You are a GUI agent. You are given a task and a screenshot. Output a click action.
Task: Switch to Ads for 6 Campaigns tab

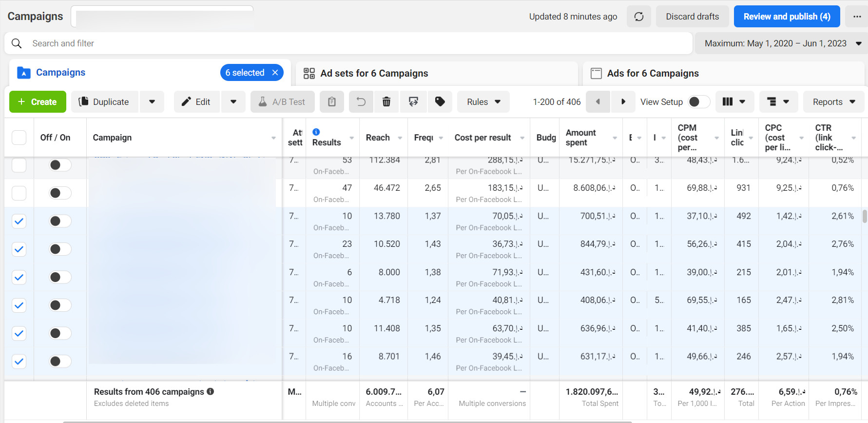click(x=653, y=73)
